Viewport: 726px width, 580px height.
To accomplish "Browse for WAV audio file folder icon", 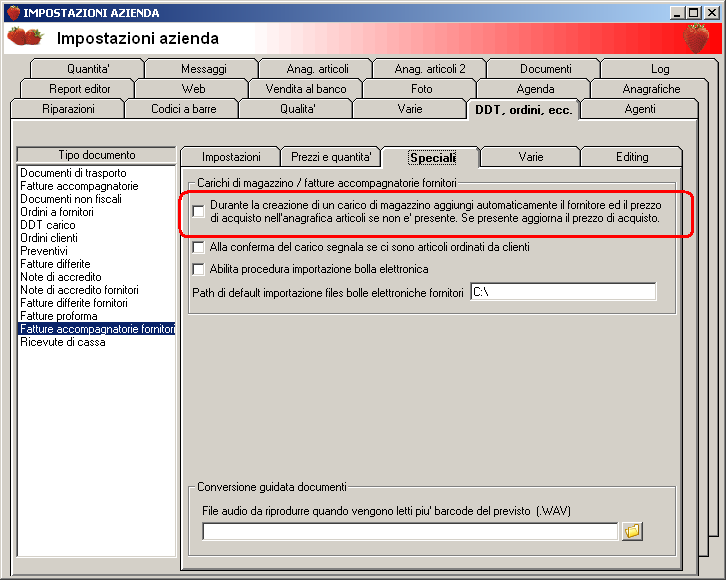I will [632, 531].
